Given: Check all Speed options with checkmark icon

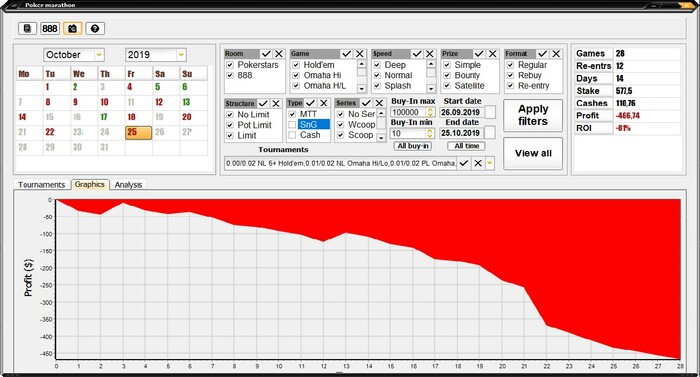Looking at the screenshot, I should pyautogui.click(x=417, y=54).
